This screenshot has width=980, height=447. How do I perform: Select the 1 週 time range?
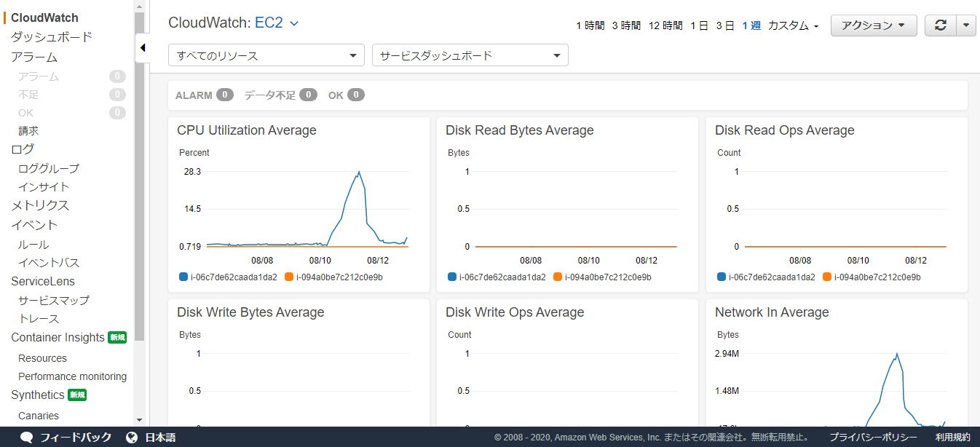coord(751,25)
